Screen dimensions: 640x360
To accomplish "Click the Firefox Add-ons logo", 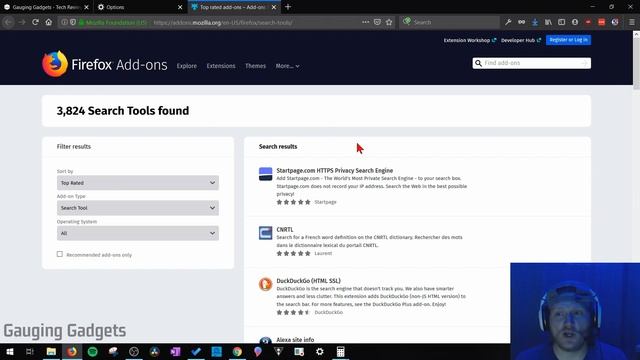I will tap(104, 64).
